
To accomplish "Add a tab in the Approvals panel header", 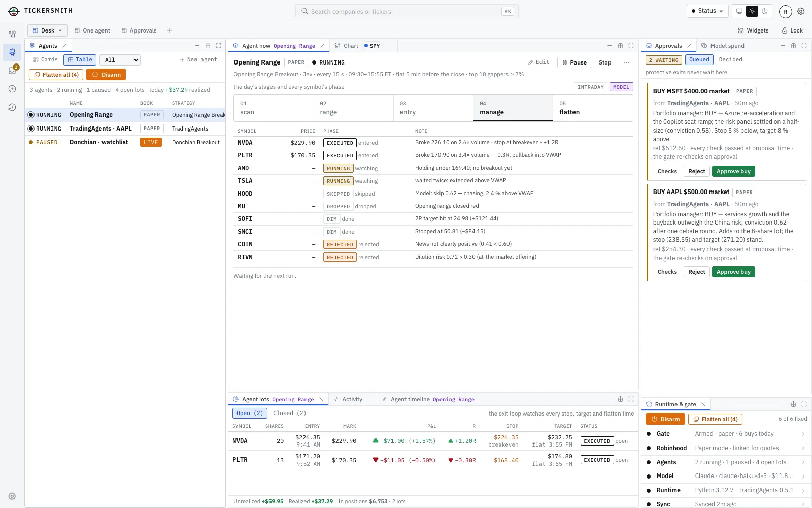I will (x=783, y=46).
